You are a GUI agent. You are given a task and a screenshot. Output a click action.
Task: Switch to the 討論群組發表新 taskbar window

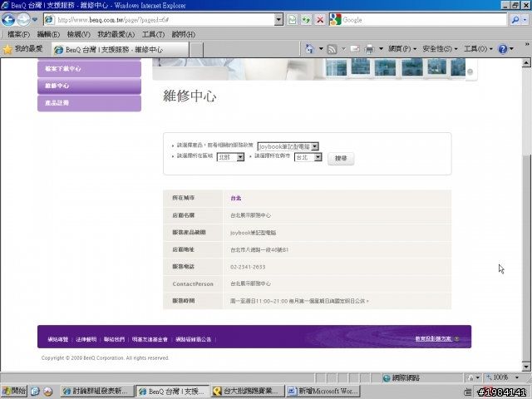[97, 392]
